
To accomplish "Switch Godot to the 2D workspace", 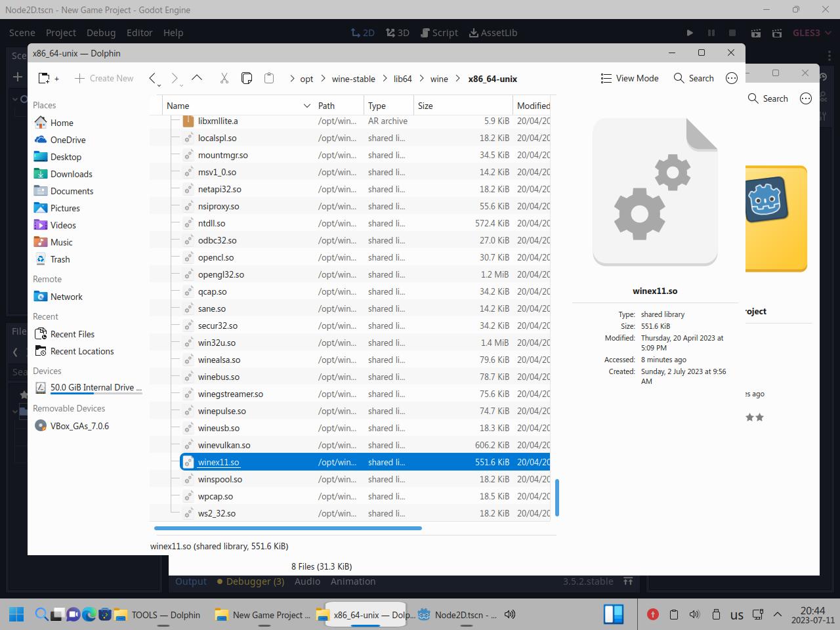I will (x=362, y=33).
